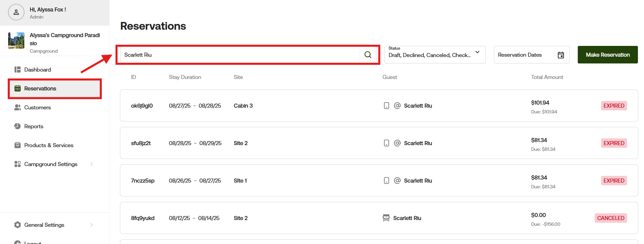Click the Guest column header
This screenshot has height=244, width=644.
point(390,77)
